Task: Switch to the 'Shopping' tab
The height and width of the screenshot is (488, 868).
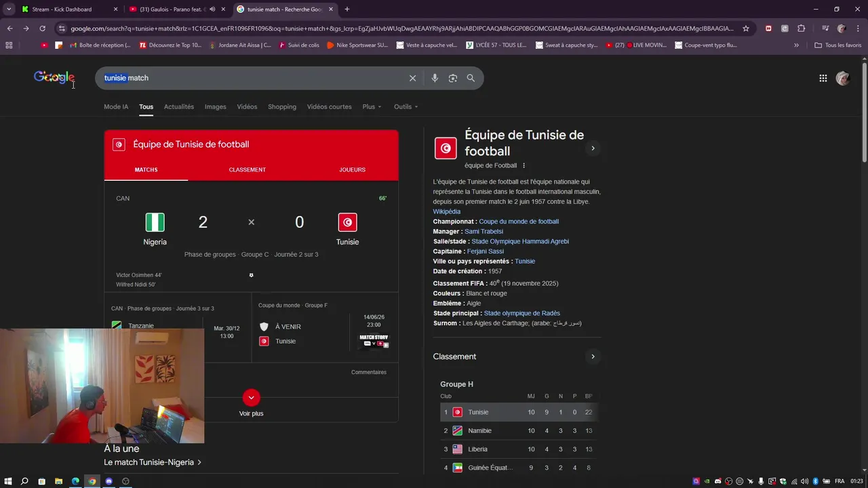Action: (x=282, y=106)
